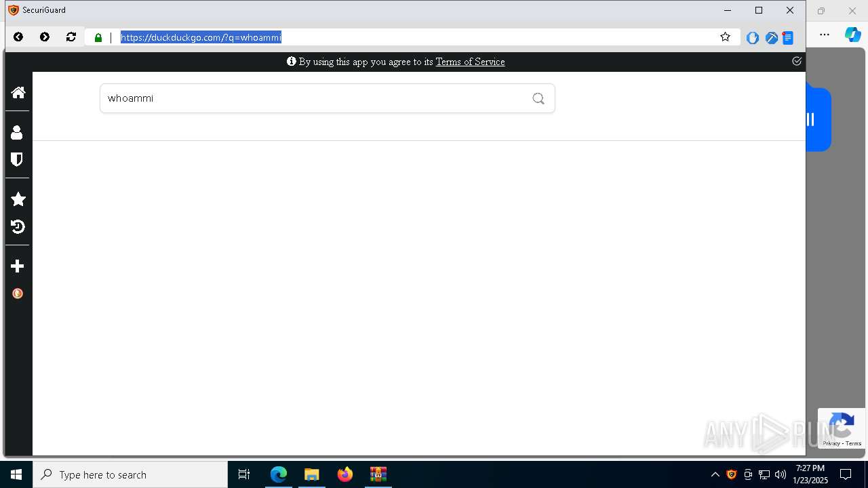Click the taskbar Type here to search box
This screenshot has width=868, height=488.
[x=130, y=474]
